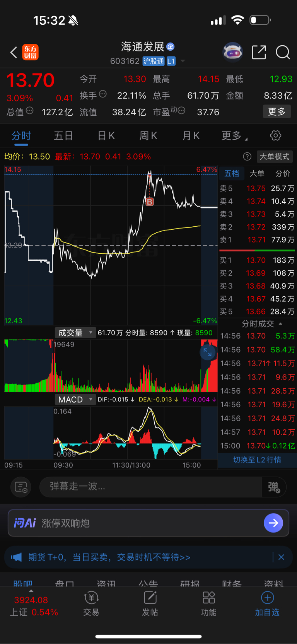Tap 卖5 price 13.75
The width and height of the screenshot is (297, 644).
256,188
